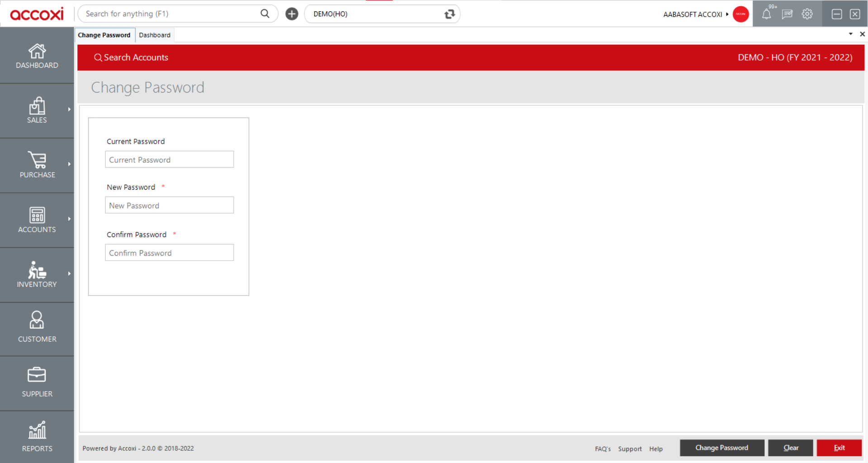Click the red user avatar

(x=741, y=14)
